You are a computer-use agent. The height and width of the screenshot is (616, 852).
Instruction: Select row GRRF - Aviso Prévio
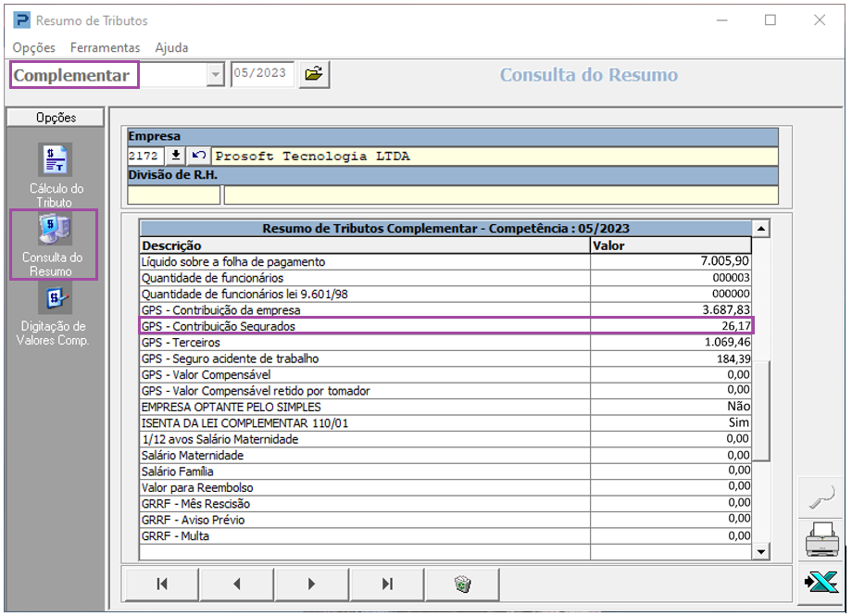[x=445, y=521]
